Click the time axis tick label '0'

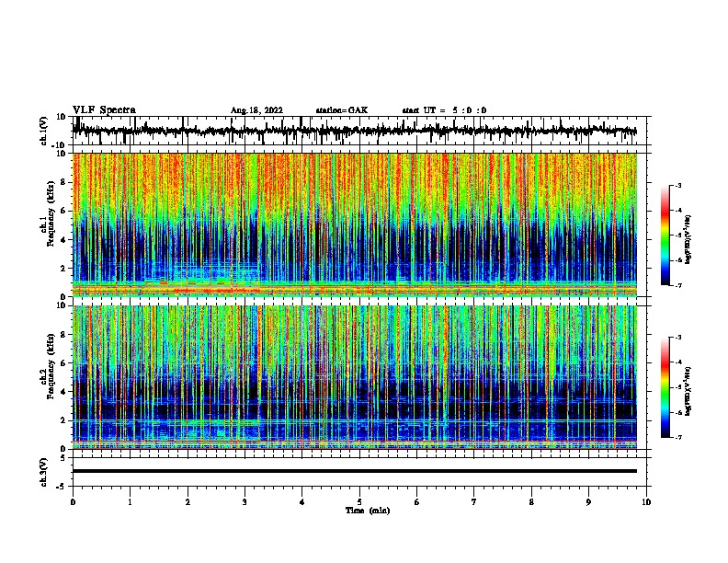(73, 502)
